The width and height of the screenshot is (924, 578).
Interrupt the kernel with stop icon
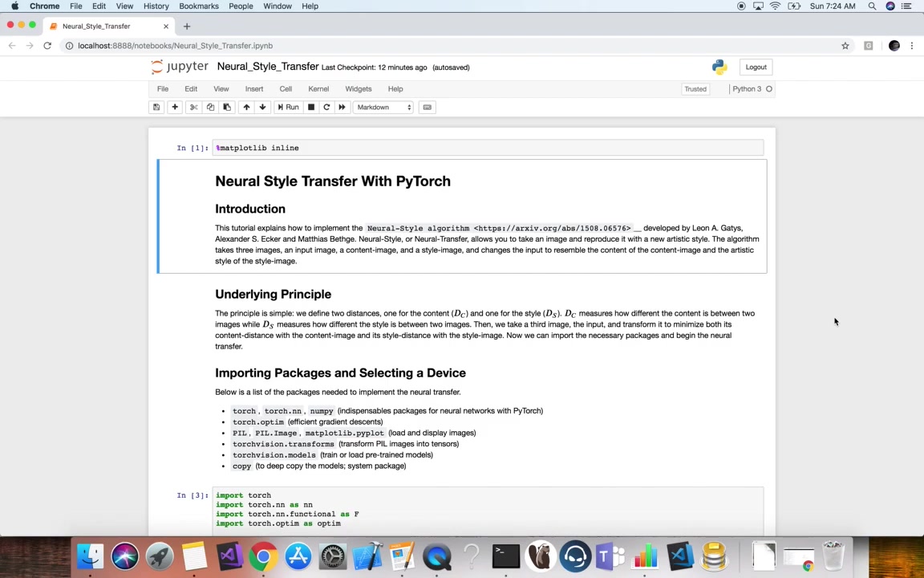click(311, 108)
